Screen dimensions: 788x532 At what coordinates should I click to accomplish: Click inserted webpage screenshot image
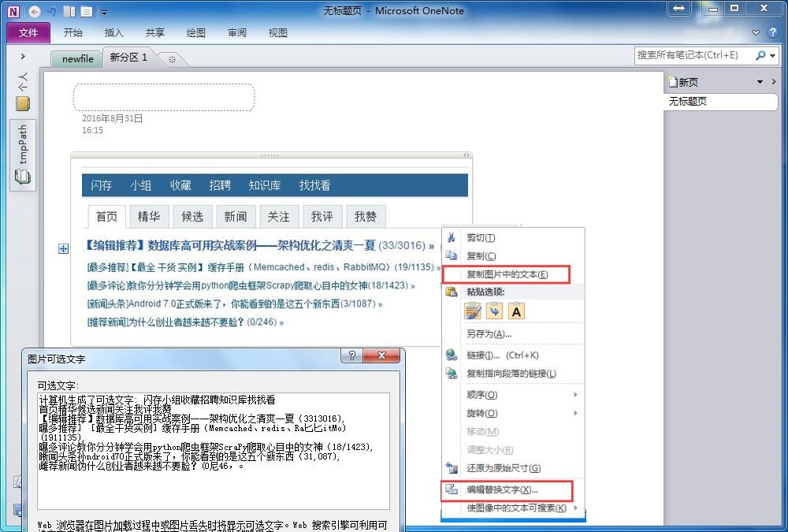tap(262, 251)
